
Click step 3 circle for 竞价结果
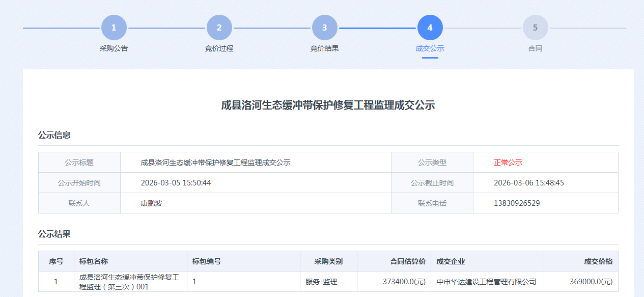[x=324, y=28]
